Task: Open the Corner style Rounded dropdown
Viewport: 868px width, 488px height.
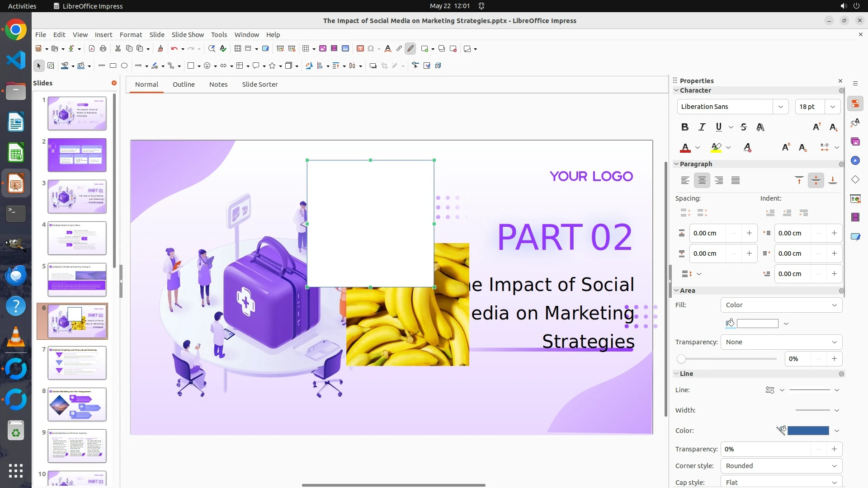Action: pos(781,466)
